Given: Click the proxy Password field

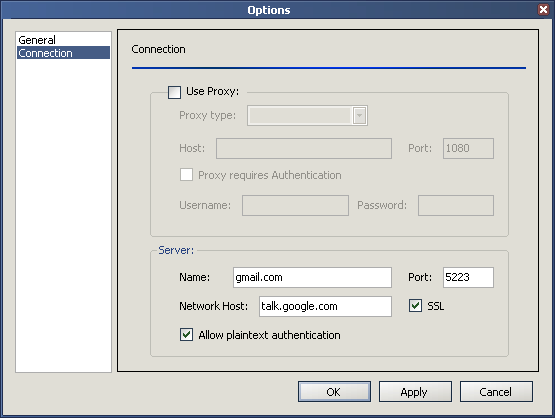Looking at the screenshot, I should 456,205.
